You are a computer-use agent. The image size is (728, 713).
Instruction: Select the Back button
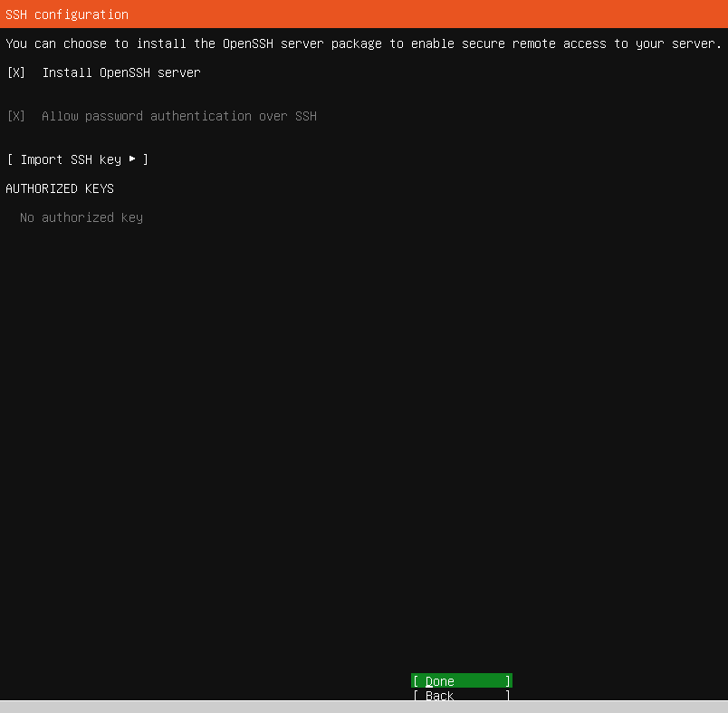click(x=462, y=695)
